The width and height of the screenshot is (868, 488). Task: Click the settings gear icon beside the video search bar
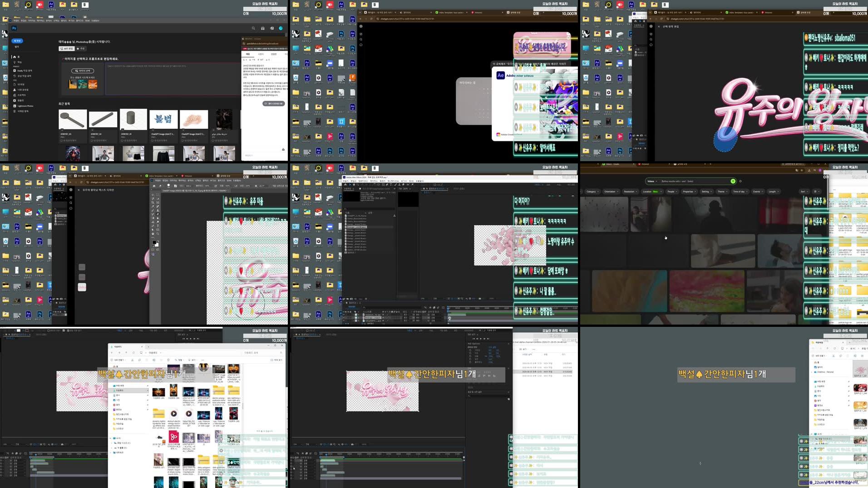(740, 181)
